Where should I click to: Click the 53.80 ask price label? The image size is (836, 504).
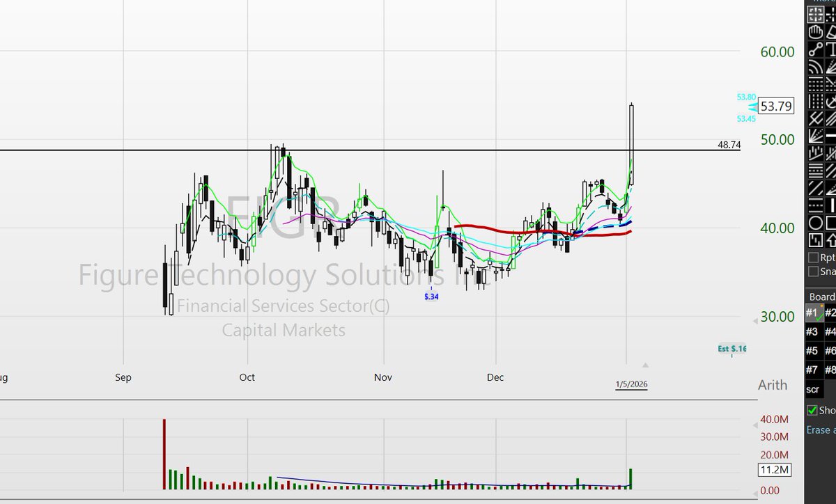(x=746, y=97)
